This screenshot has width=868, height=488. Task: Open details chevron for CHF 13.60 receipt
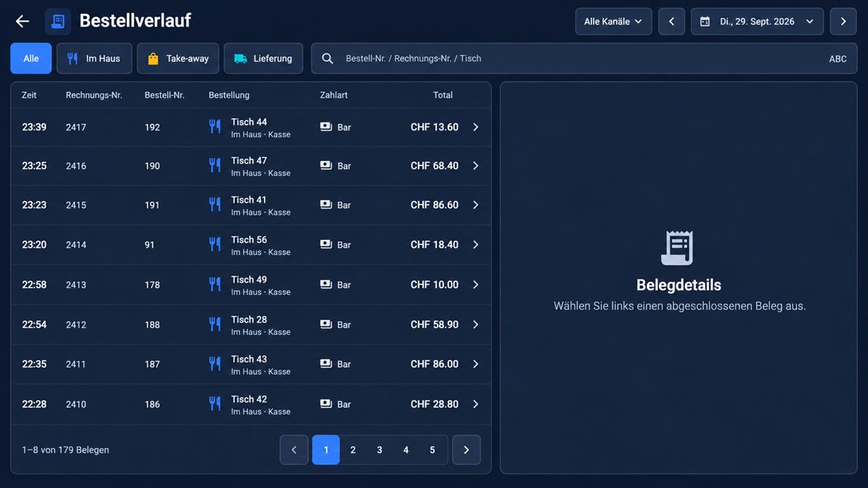(476, 127)
